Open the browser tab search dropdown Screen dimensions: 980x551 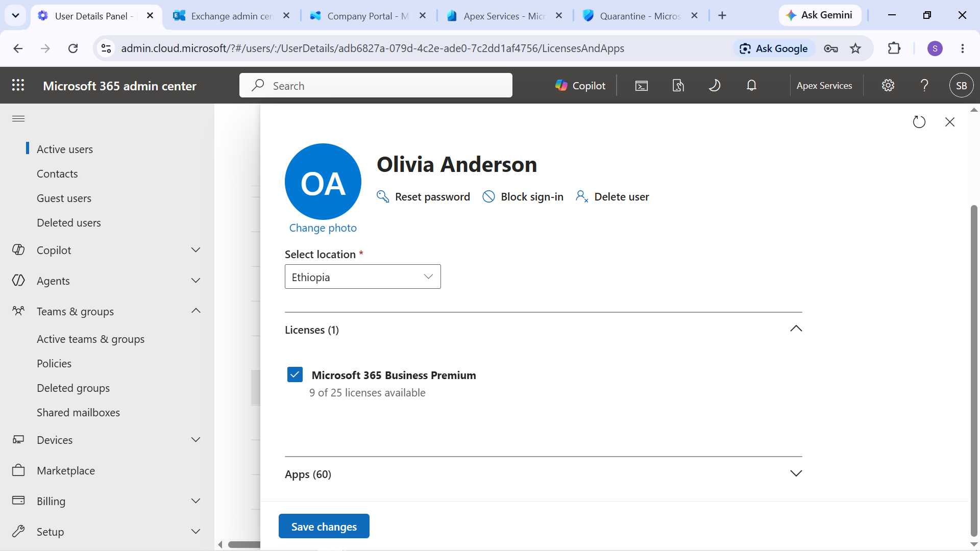[x=15, y=15]
